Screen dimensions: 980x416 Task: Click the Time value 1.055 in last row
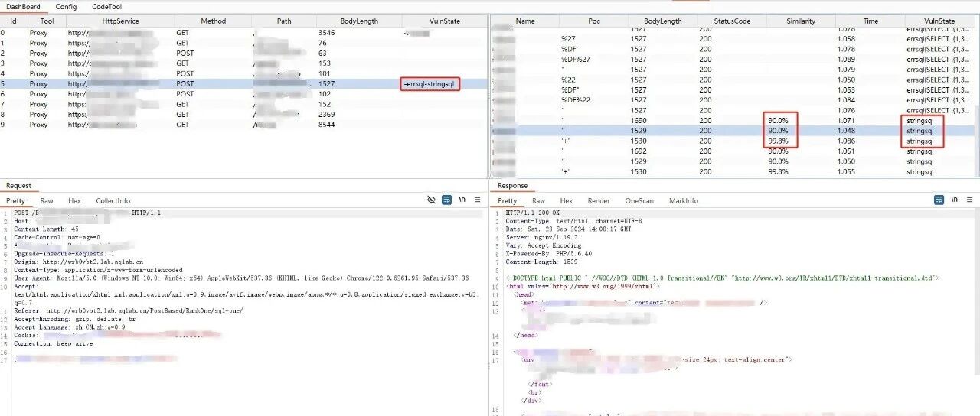click(846, 172)
